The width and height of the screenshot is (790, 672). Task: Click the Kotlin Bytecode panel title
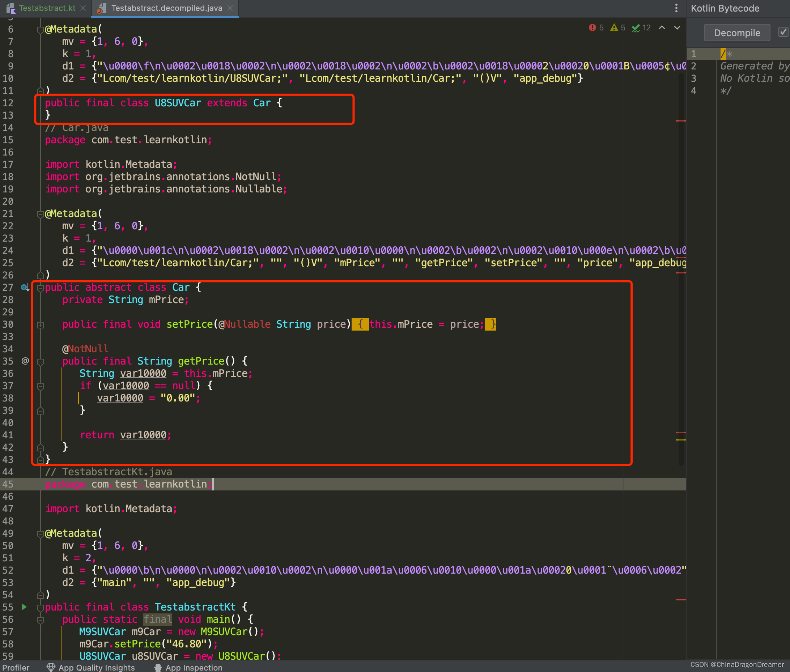point(725,8)
